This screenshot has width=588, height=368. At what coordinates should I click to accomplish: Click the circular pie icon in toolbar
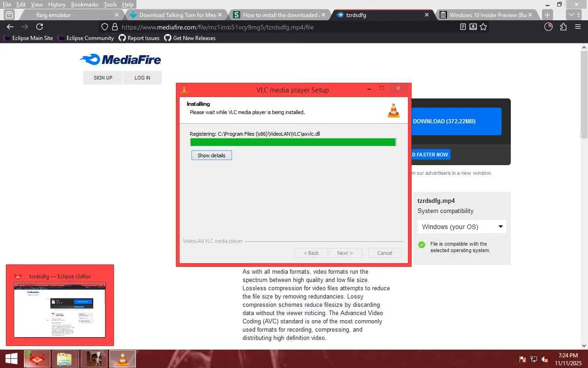548,27
